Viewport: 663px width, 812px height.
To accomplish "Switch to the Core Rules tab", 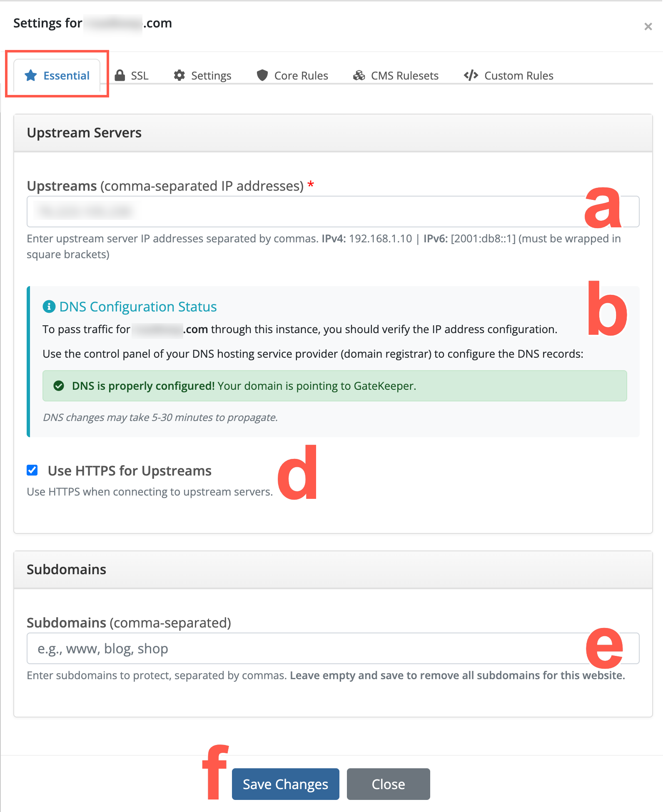I will tap(292, 75).
